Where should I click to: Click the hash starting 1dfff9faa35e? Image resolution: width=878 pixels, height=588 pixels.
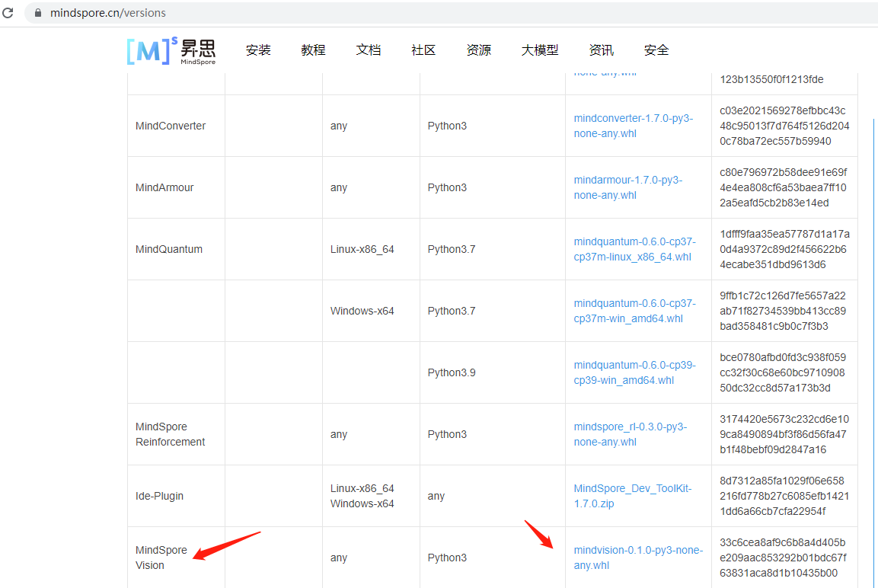(x=784, y=249)
